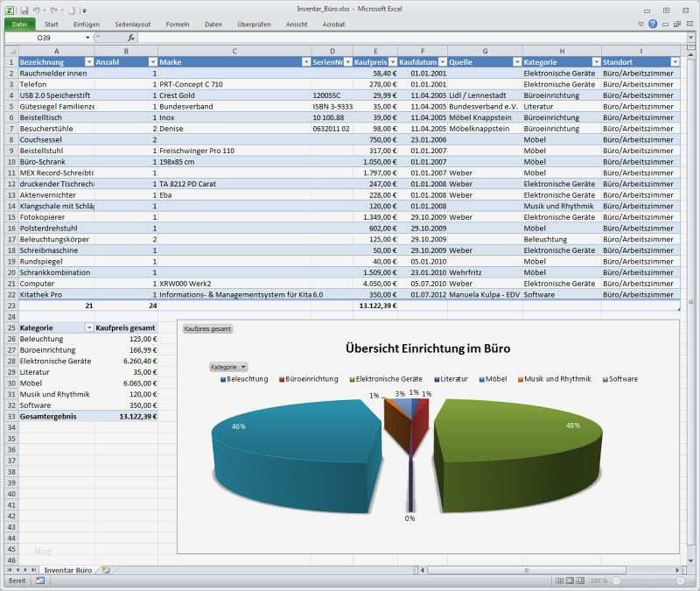
Task: Minimize the workbook window icon in ribbon row
Action: (x=665, y=25)
